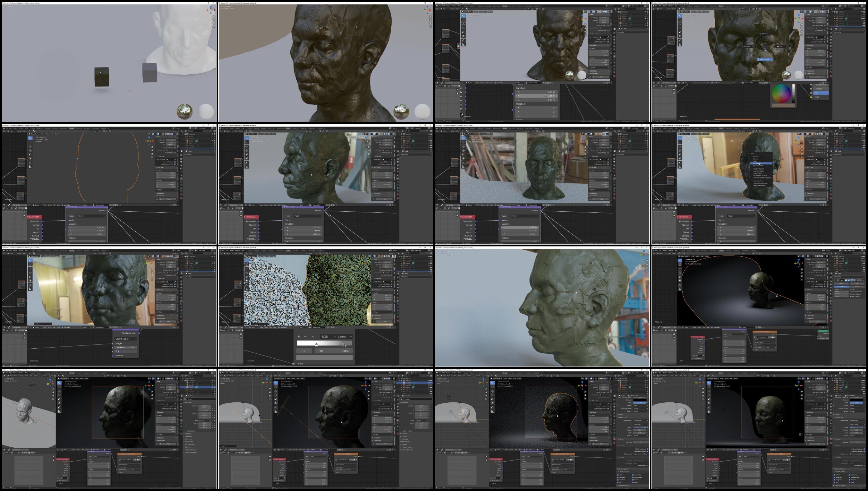Open Object Space dropdown on Displacement node

(125, 339)
